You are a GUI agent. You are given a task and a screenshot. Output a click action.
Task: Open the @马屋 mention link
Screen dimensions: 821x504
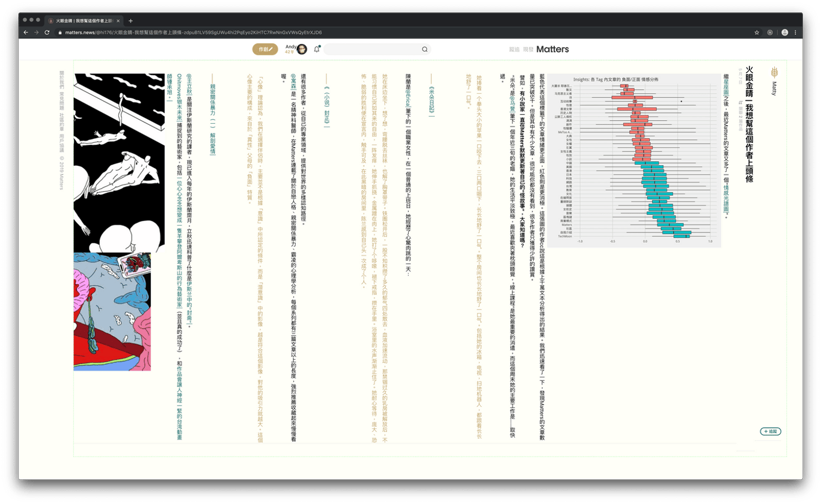512,105
